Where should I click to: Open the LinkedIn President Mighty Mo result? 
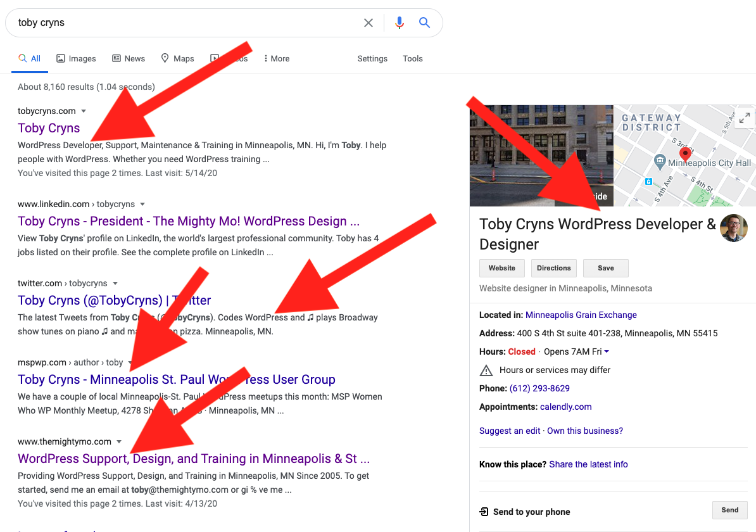coord(189,221)
